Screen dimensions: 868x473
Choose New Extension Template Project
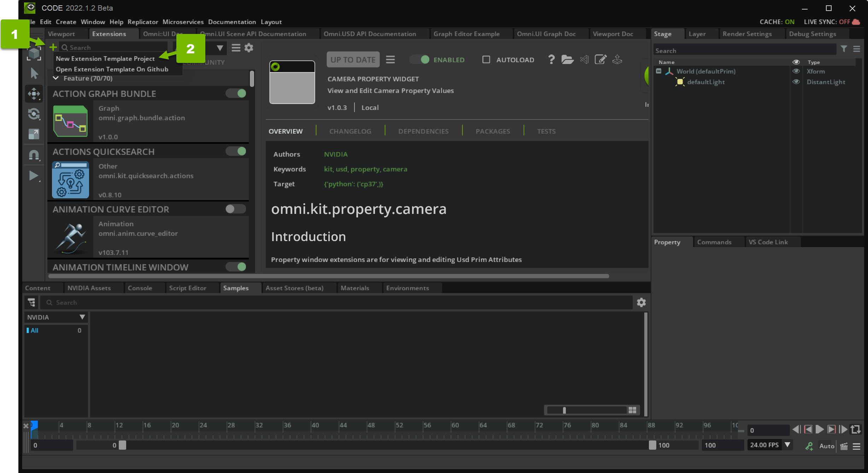click(x=105, y=59)
